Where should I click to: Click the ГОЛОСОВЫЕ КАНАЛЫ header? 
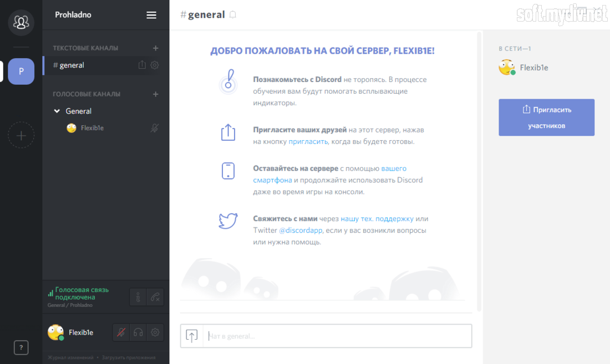[87, 94]
